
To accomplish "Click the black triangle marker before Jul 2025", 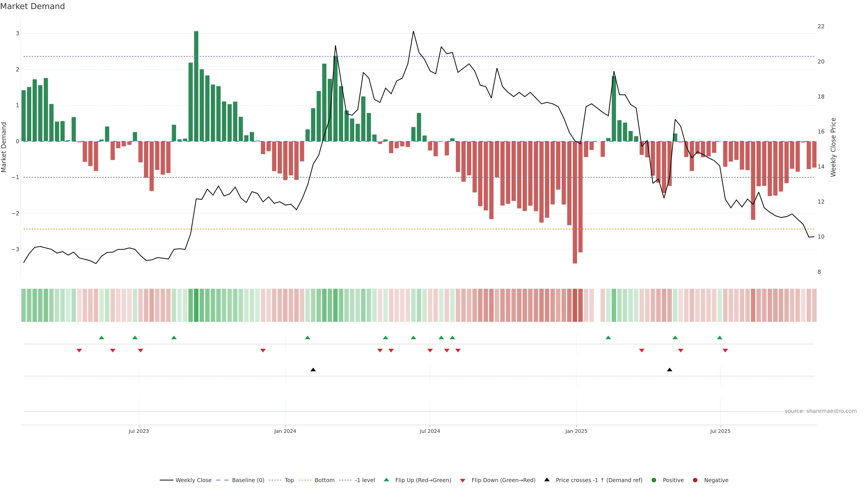I will click(x=670, y=370).
